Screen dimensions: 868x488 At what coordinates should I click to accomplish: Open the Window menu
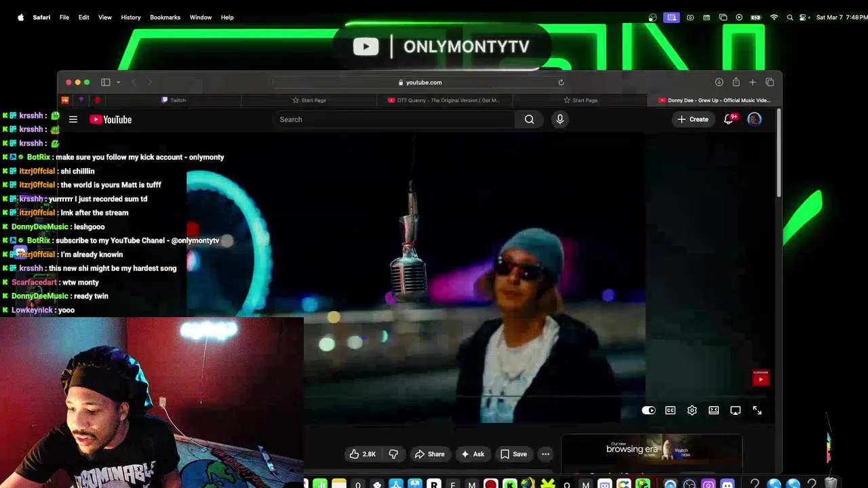pos(200,17)
